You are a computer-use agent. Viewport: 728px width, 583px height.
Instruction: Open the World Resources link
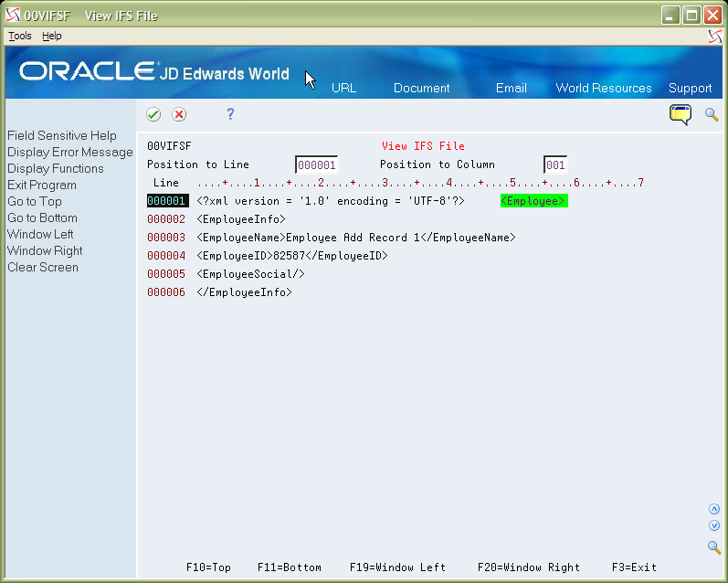click(x=604, y=89)
